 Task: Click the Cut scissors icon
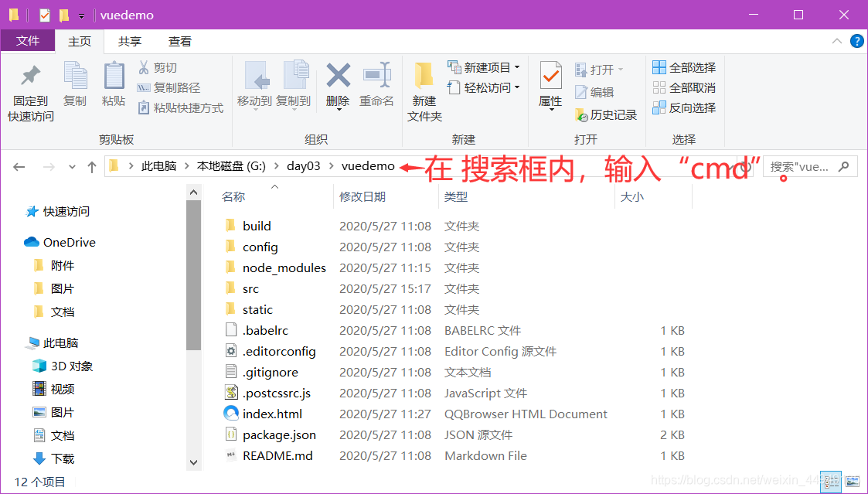(x=143, y=67)
